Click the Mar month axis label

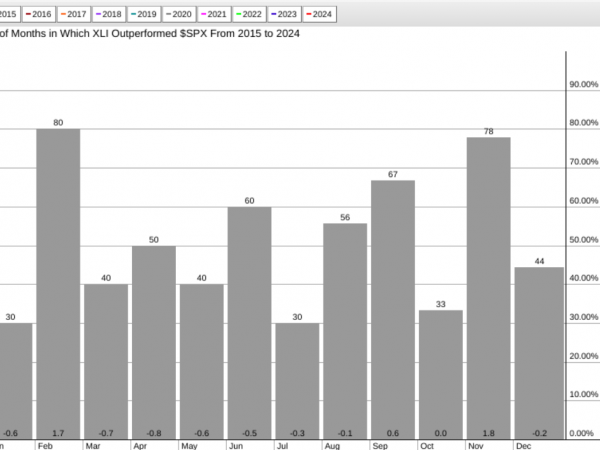93,446
